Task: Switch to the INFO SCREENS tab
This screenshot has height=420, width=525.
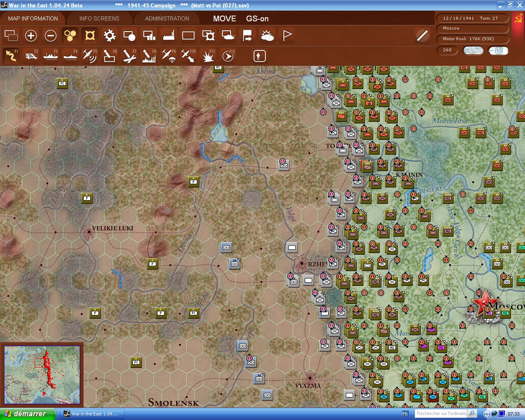Action: (99, 18)
